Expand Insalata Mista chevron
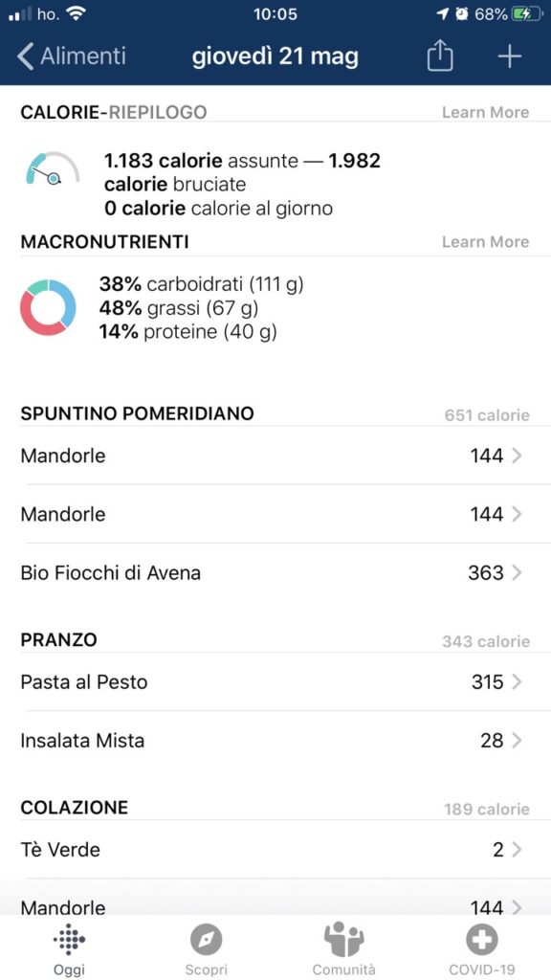 pyautogui.click(x=517, y=741)
